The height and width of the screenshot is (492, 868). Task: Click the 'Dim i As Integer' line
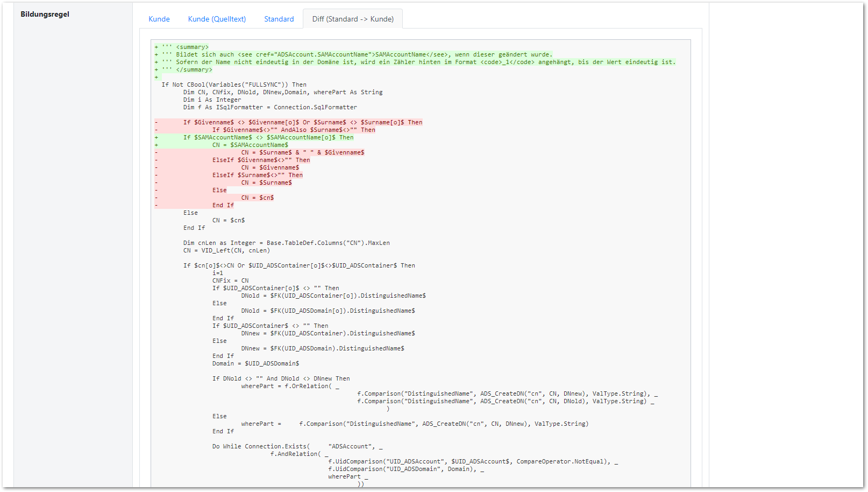(212, 100)
